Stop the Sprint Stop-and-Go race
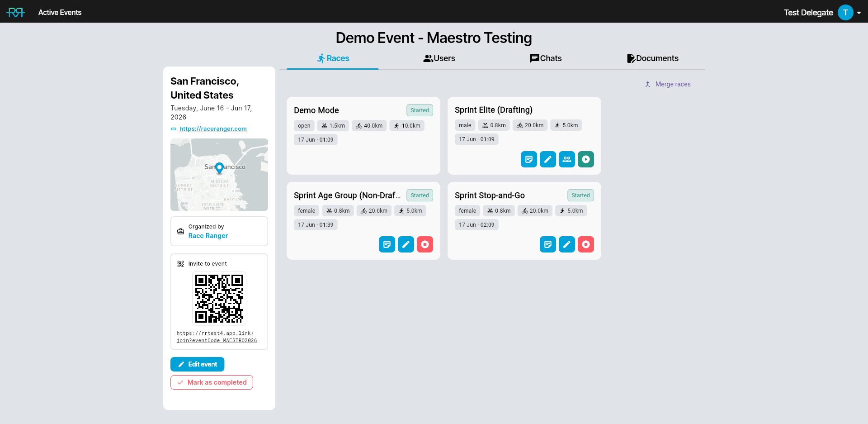This screenshot has height=424, width=868. coord(586,244)
